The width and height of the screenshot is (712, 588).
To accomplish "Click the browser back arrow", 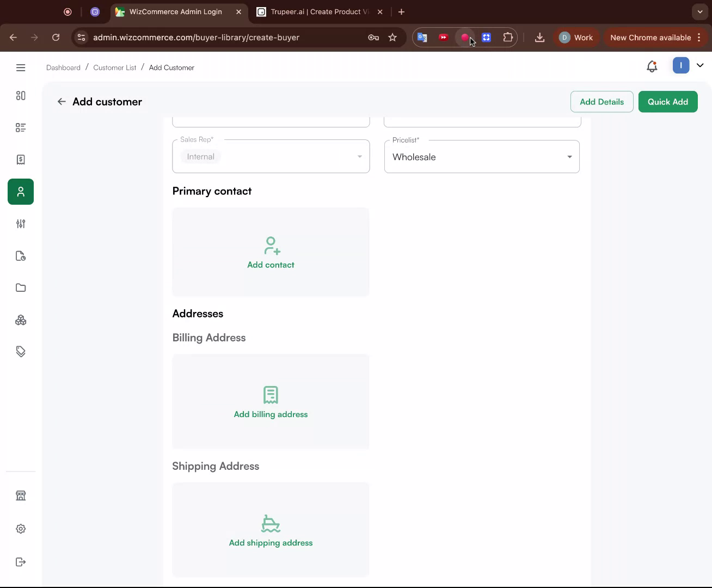I will pos(14,38).
